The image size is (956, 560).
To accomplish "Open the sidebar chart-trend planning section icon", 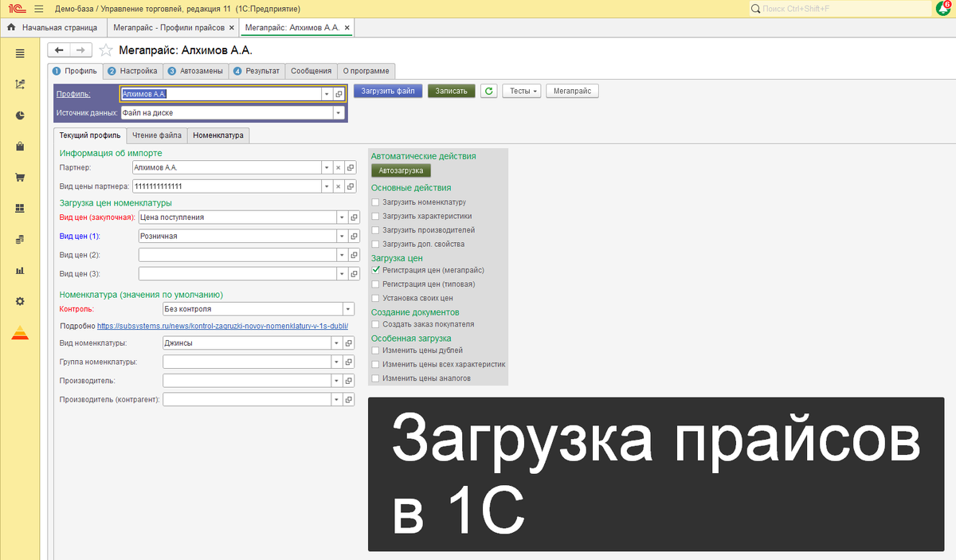I will (x=20, y=84).
